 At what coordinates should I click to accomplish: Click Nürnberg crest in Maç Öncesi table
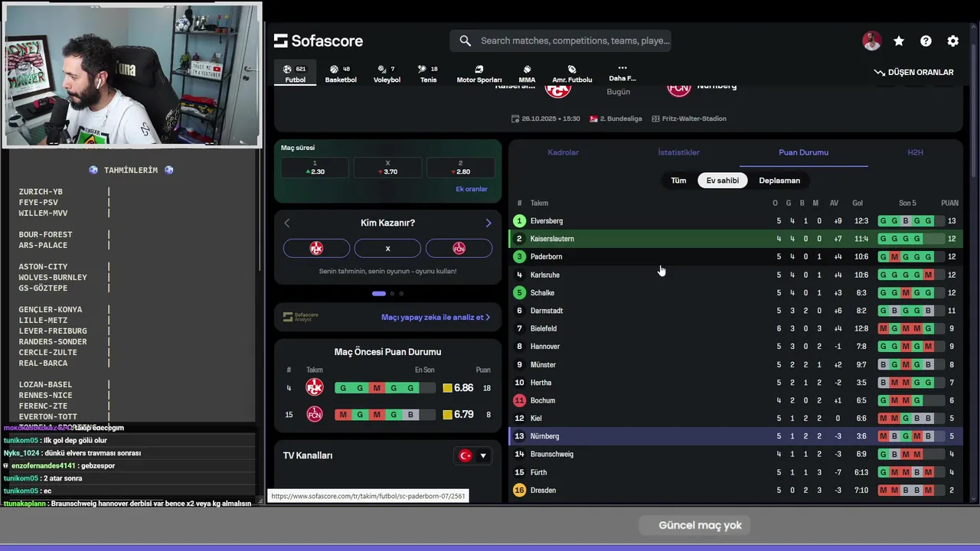pos(315,414)
